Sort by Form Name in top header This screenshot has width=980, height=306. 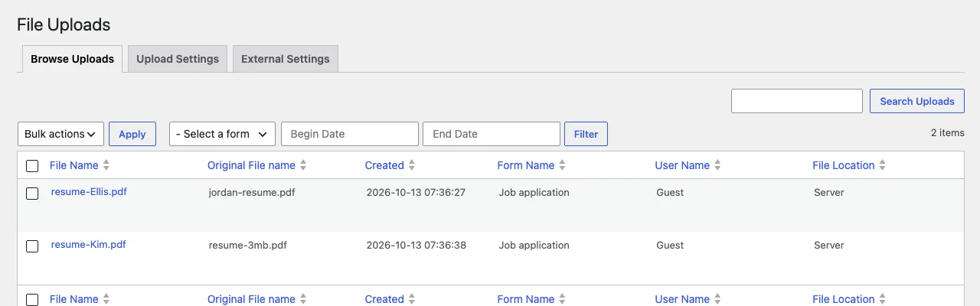click(x=526, y=165)
